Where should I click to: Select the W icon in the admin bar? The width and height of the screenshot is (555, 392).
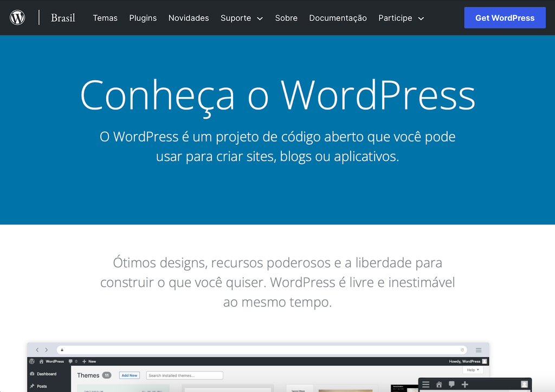point(30,362)
